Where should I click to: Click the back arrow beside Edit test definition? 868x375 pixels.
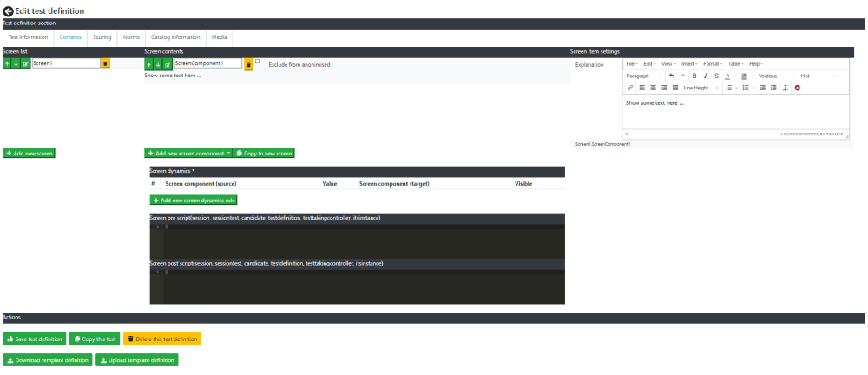pyautogui.click(x=9, y=10)
